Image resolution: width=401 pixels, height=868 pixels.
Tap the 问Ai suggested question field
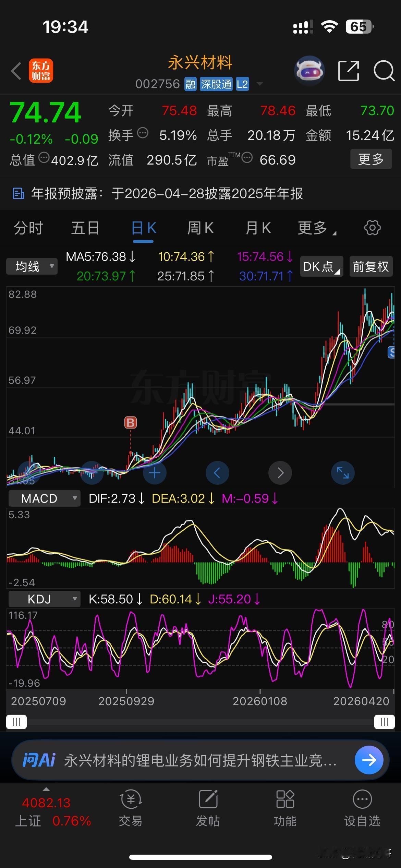(200, 760)
